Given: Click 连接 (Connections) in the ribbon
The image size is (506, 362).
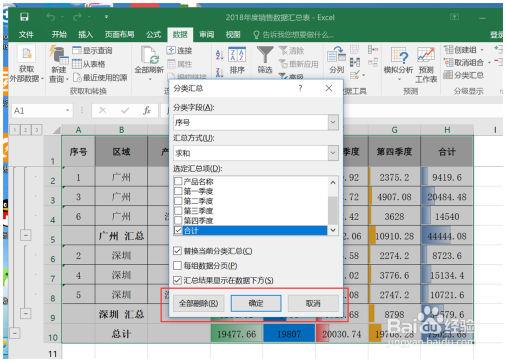Looking at the screenshot, I should tap(179, 51).
